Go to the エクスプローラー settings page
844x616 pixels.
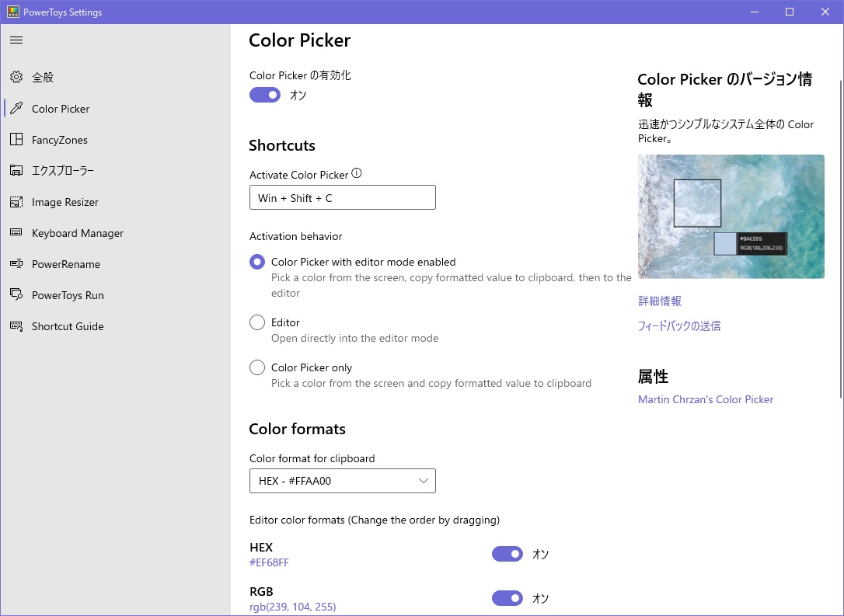coord(115,171)
